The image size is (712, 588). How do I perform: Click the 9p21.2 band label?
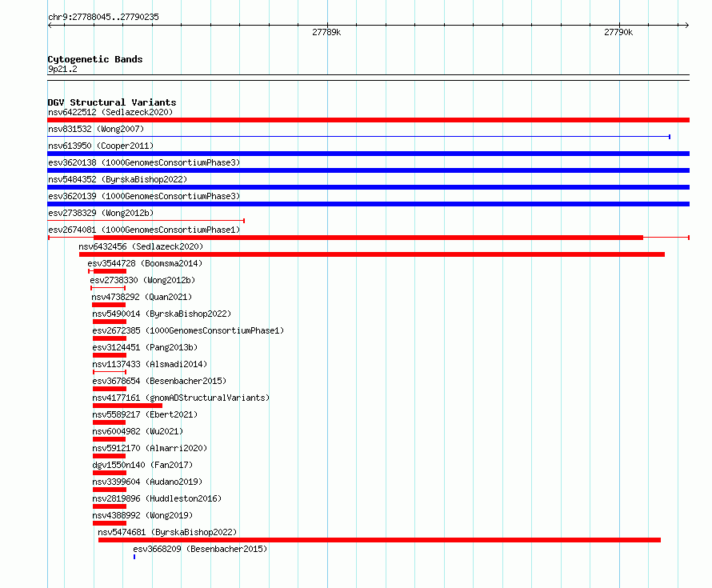(x=62, y=69)
